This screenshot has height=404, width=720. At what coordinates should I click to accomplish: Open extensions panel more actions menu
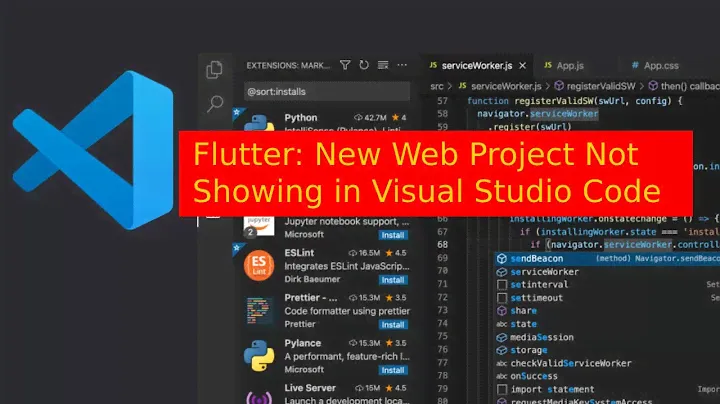[x=399, y=66]
